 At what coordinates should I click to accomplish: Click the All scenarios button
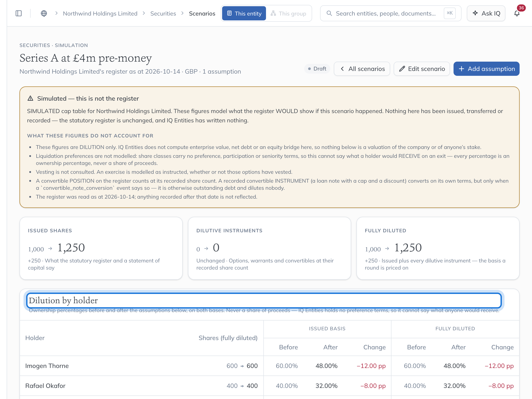362,69
